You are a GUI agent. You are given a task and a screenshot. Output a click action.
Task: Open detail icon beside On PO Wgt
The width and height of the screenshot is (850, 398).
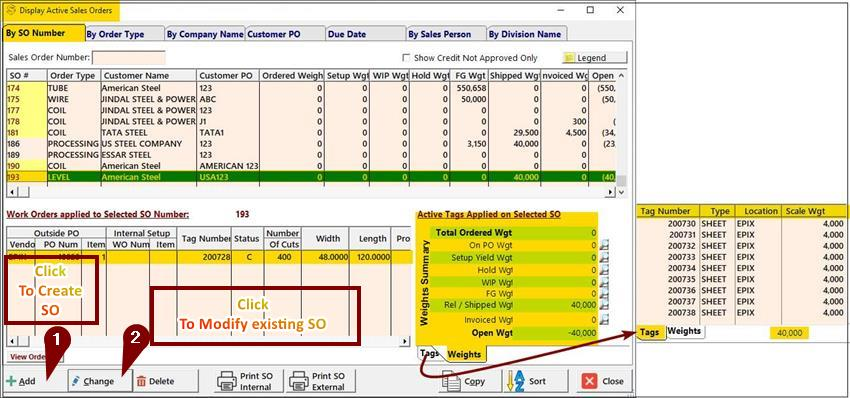click(x=604, y=246)
